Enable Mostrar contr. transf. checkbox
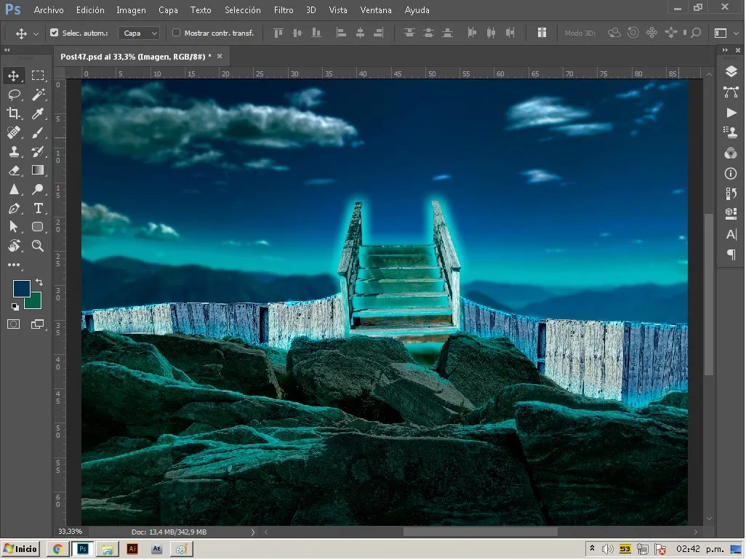Image resolution: width=746 pixels, height=560 pixels. point(177,33)
